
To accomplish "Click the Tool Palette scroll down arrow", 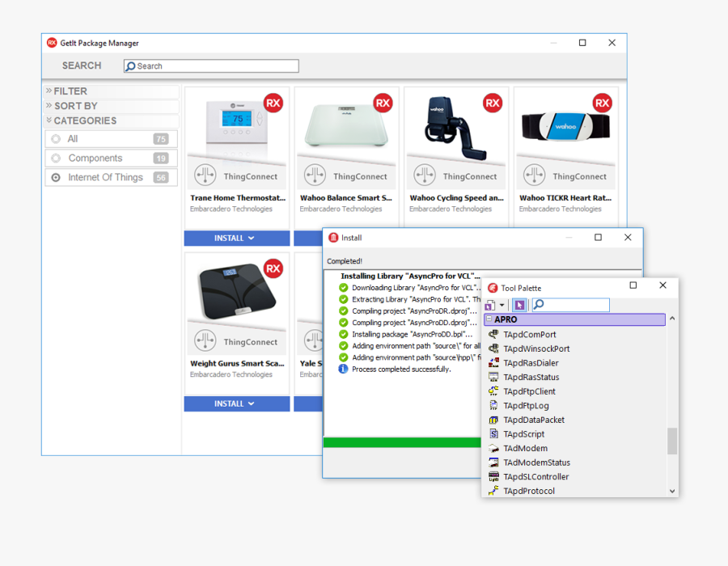I will (x=672, y=491).
